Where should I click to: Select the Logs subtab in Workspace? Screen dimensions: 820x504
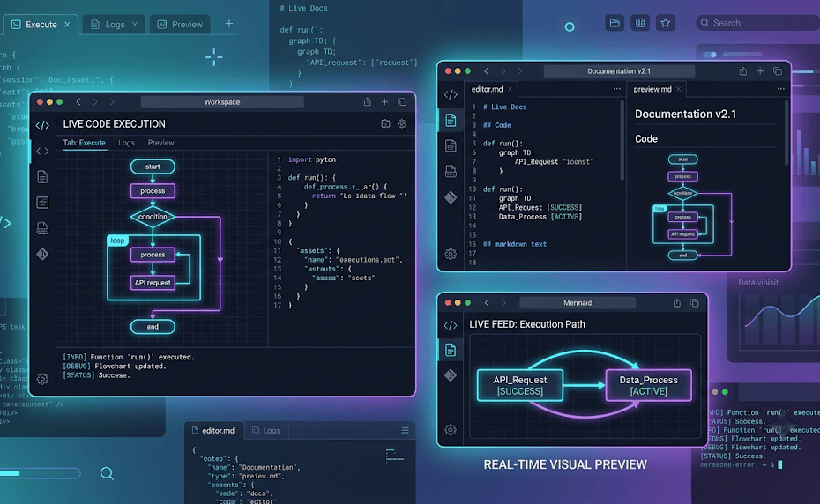(x=126, y=143)
